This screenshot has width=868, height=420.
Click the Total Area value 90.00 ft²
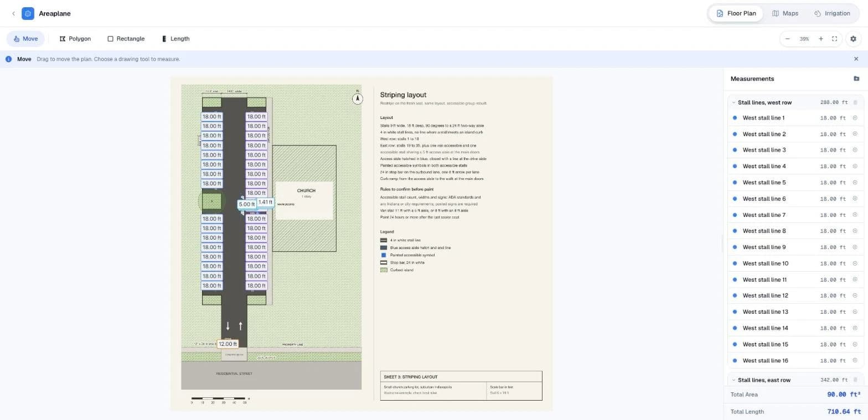point(844,395)
